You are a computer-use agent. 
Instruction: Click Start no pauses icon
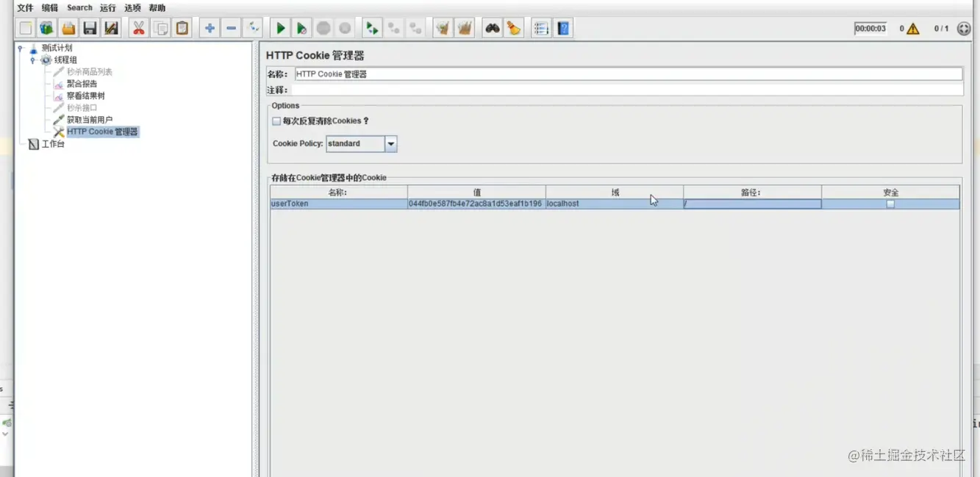pyautogui.click(x=301, y=29)
